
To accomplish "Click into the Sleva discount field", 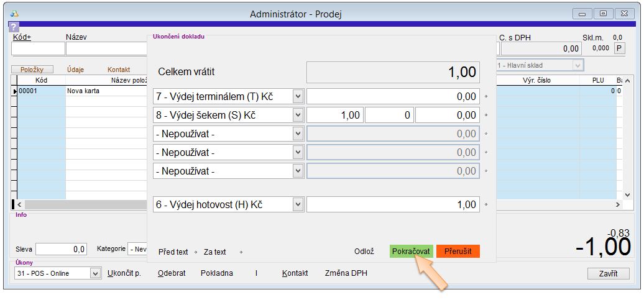I will [x=61, y=249].
